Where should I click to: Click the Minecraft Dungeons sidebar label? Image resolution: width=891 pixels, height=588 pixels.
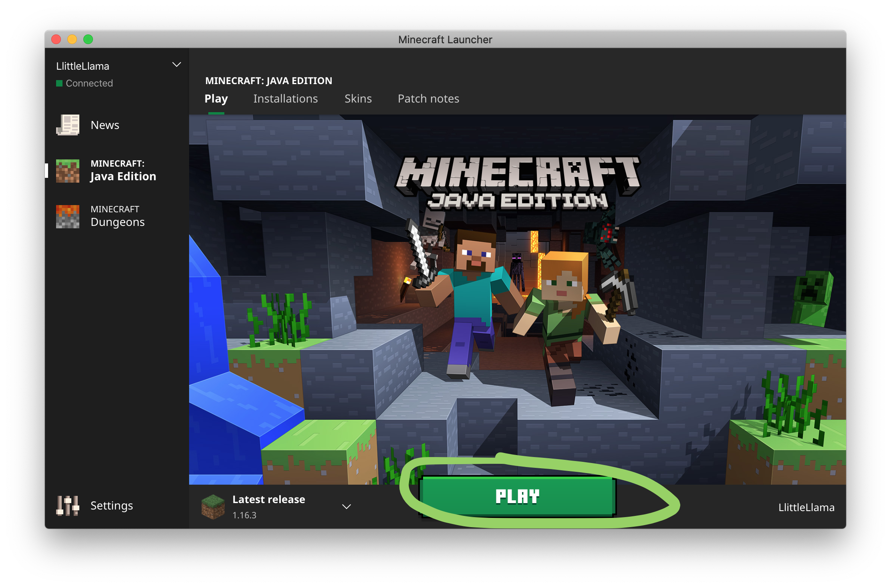click(x=117, y=216)
